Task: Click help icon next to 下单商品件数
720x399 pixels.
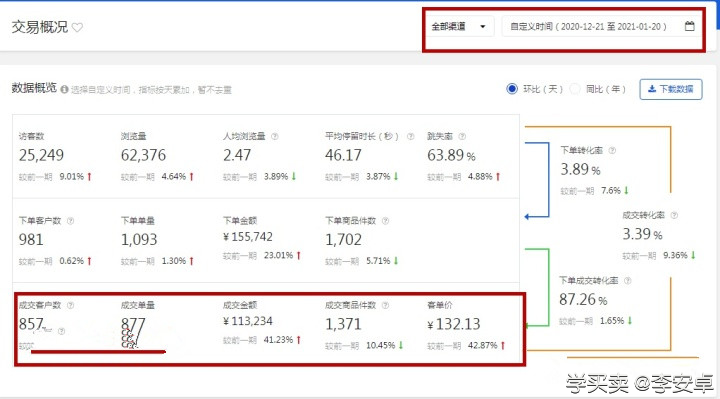Action: pos(385,221)
